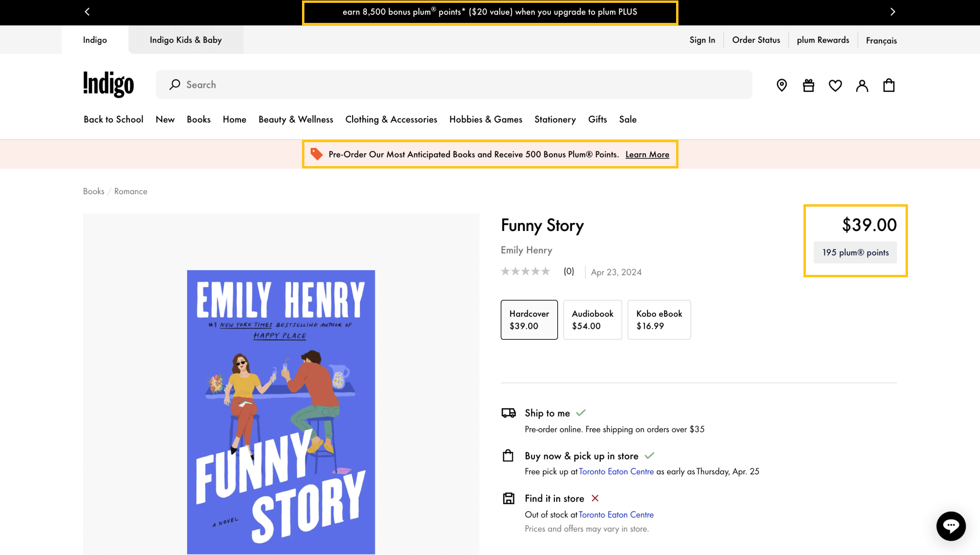The height and width of the screenshot is (555, 980).
Task: Click the wishlist heart icon
Action: click(x=834, y=84)
